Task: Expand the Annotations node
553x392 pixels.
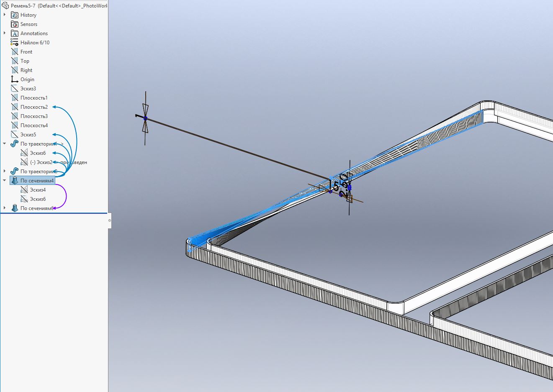Action: coord(5,33)
